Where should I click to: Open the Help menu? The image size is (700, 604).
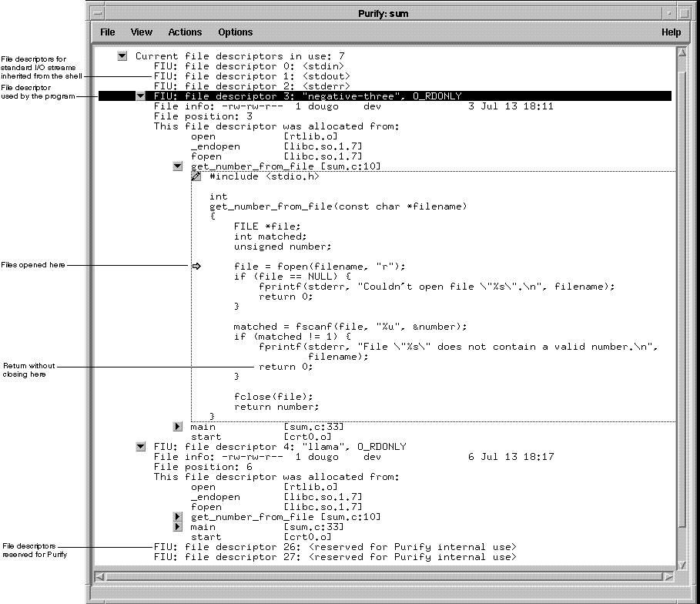[x=671, y=32]
